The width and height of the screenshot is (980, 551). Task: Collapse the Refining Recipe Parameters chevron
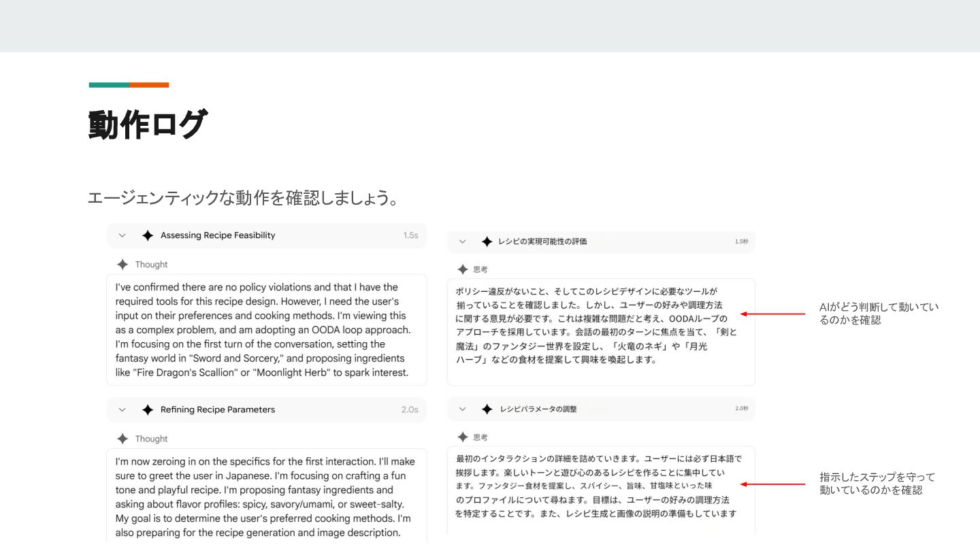click(122, 410)
